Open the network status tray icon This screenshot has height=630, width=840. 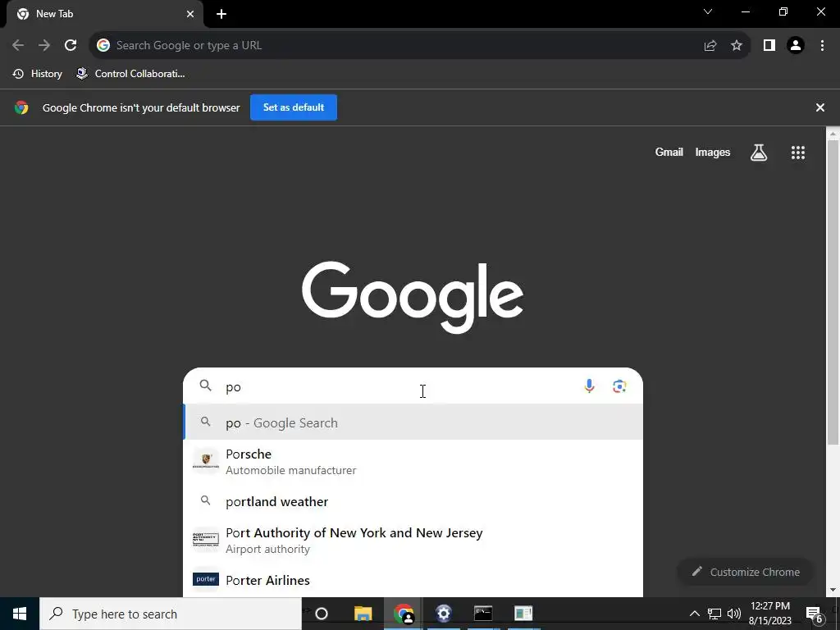(714, 614)
